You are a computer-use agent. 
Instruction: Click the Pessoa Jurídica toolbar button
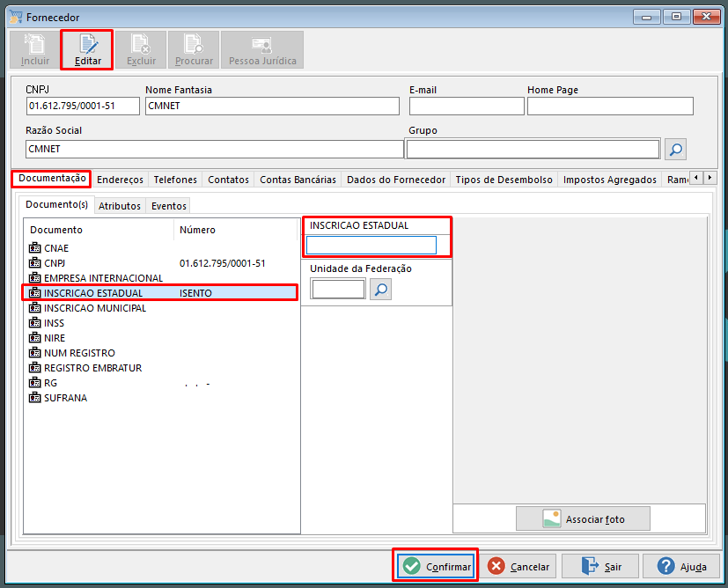point(262,50)
